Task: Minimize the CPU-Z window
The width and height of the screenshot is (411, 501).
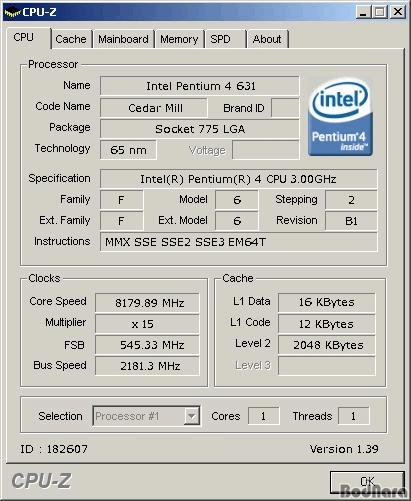Action: 363,12
